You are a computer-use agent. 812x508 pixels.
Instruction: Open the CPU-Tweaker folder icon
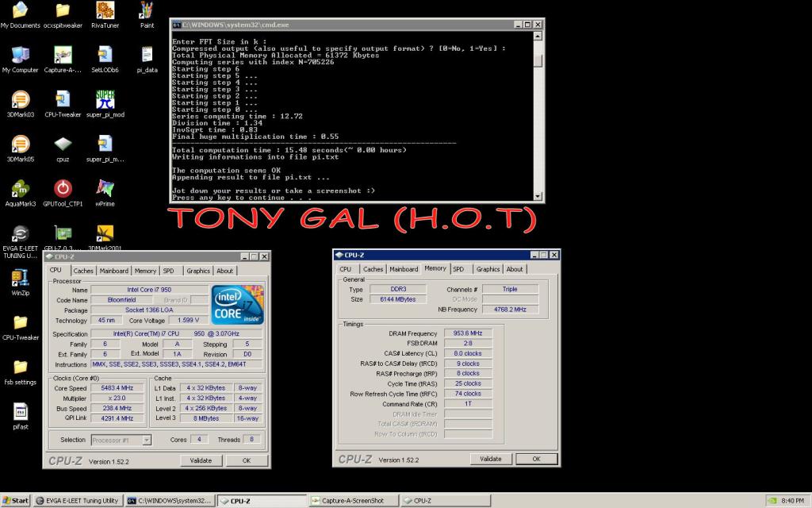click(x=20, y=327)
